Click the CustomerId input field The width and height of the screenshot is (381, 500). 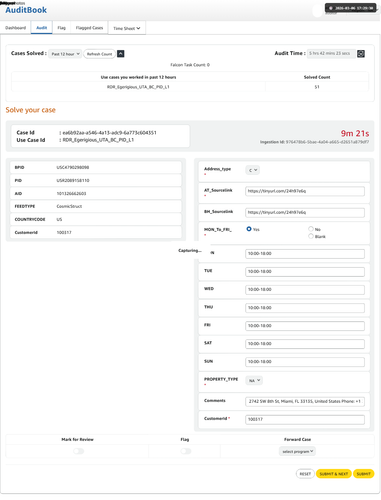point(305,419)
